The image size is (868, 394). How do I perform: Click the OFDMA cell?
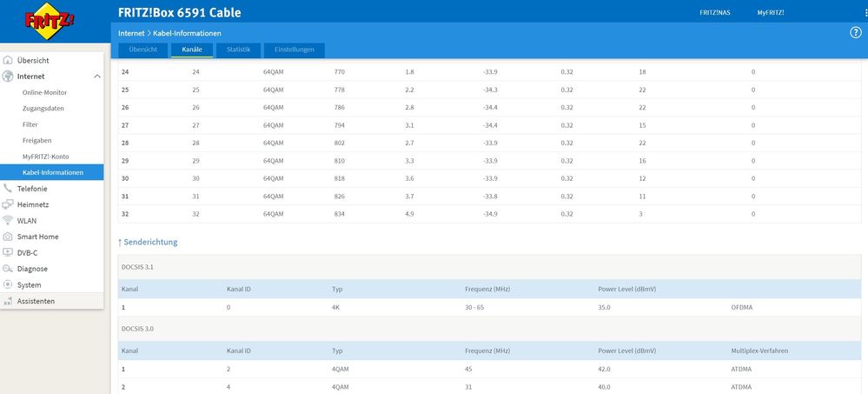(742, 307)
